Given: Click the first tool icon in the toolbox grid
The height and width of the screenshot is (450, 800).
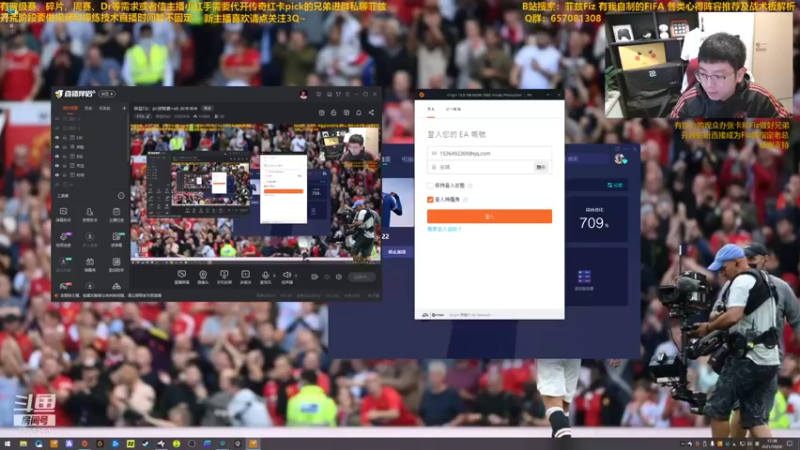Looking at the screenshot, I should (x=63, y=211).
